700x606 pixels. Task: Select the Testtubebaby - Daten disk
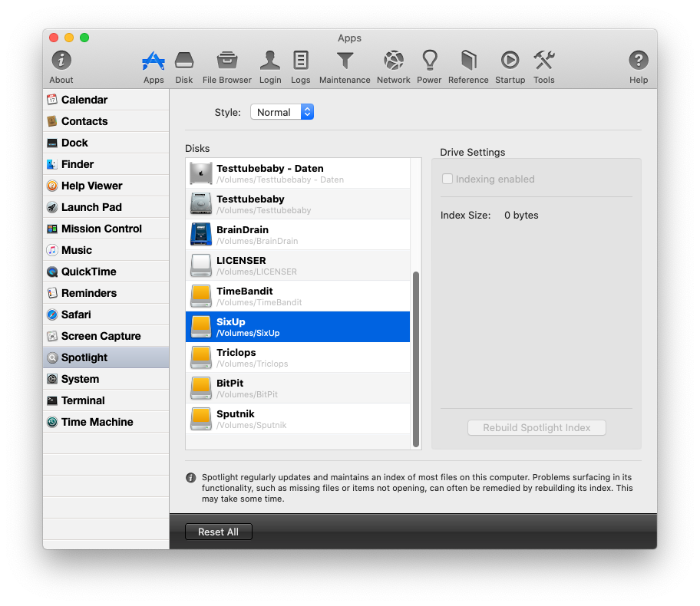298,173
